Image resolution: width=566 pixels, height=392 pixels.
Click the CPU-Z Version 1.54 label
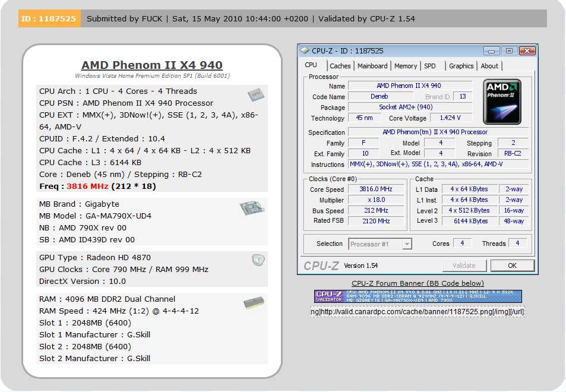coord(361,265)
